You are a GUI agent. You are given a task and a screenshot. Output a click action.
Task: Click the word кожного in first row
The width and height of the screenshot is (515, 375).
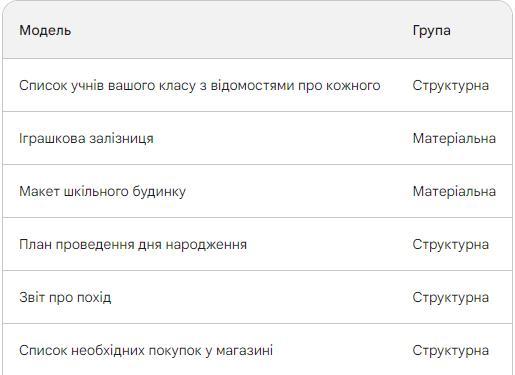click(x=353, y=85)
